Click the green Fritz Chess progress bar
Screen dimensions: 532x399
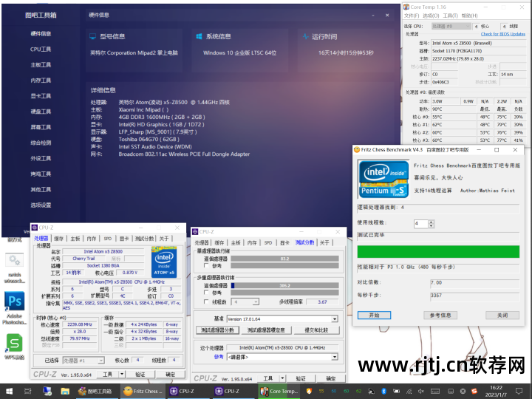(x=438, y=252)
